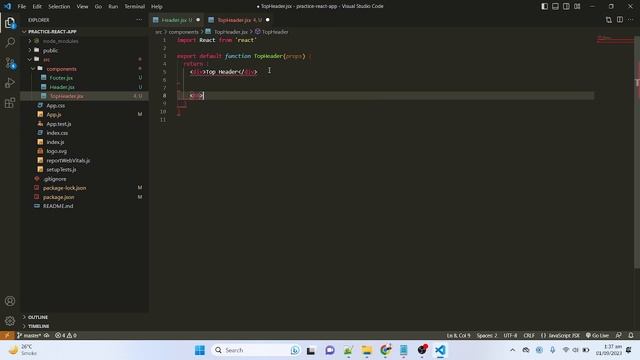The width and height of the screenshot is (640, 360).
Task: Open the Accounts menu icon
Action: click(x=10, y=301)
